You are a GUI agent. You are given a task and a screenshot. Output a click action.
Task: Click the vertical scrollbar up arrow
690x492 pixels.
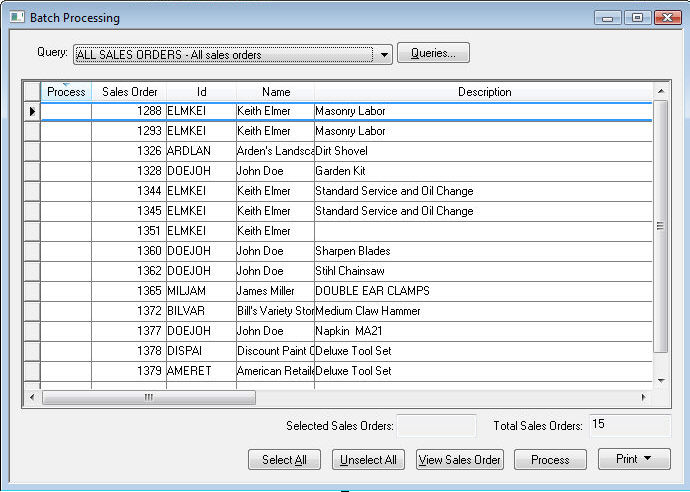pyautogui.click(x=660, y=92)
